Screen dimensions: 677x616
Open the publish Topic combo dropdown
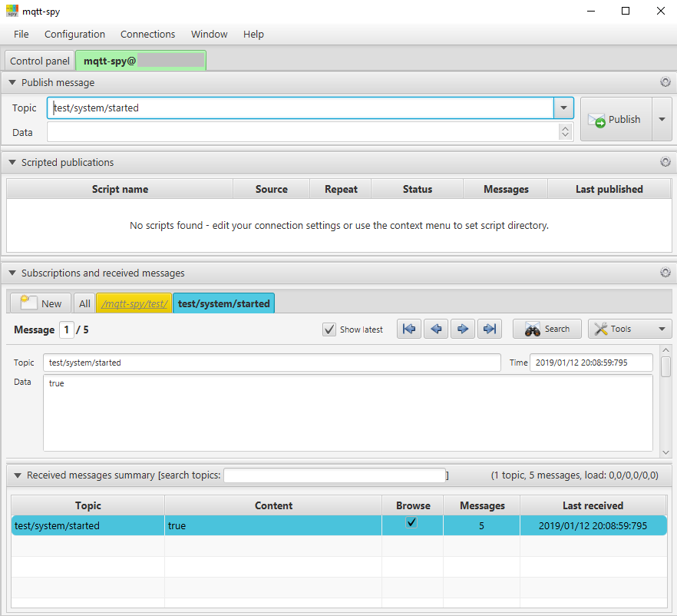coord(563,108)
